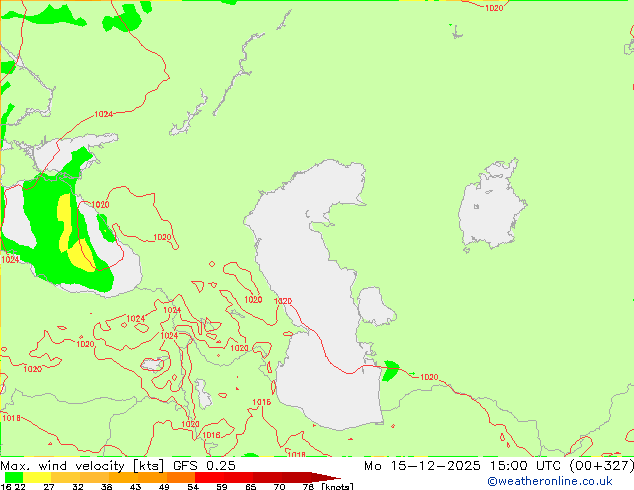Click the legend value '43'
Viewport: 634px width, 490px height.
135,487
